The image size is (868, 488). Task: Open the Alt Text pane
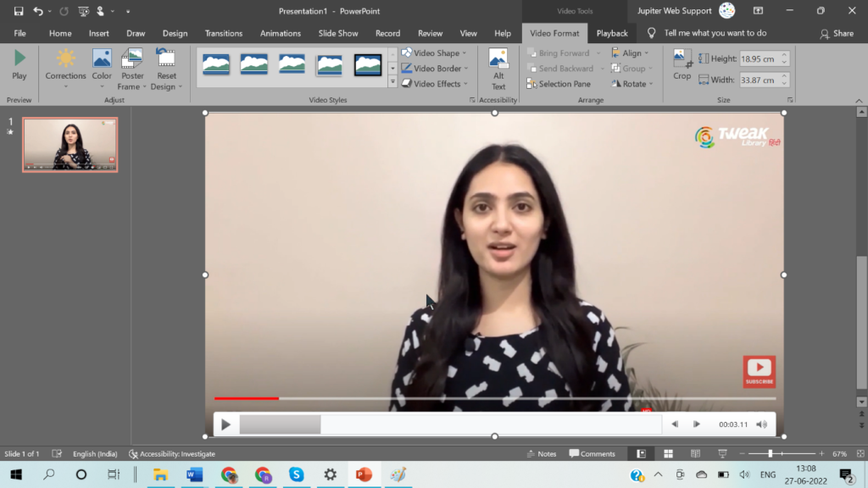click(x=498, y=69)
